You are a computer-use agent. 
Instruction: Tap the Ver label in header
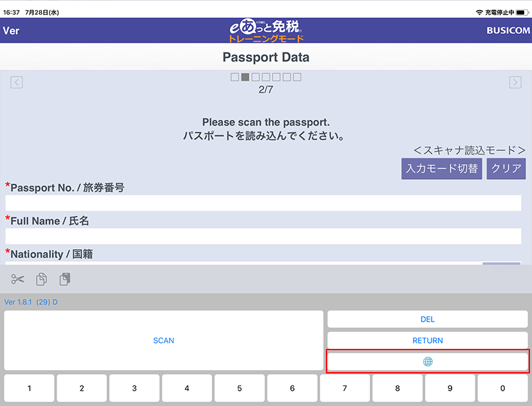(11, 31)
